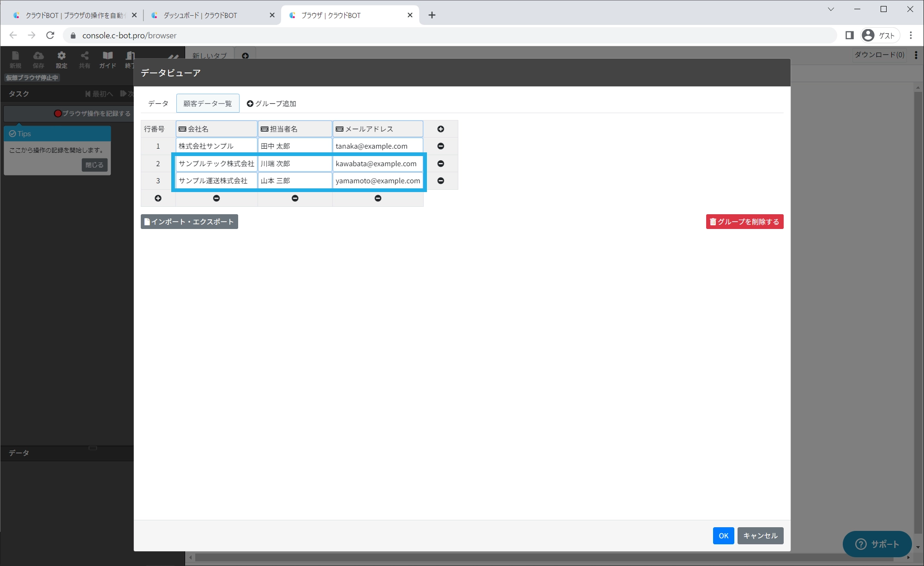Switch to the データ tab
The height and width of the screenshot is (566, 924).
158,103
